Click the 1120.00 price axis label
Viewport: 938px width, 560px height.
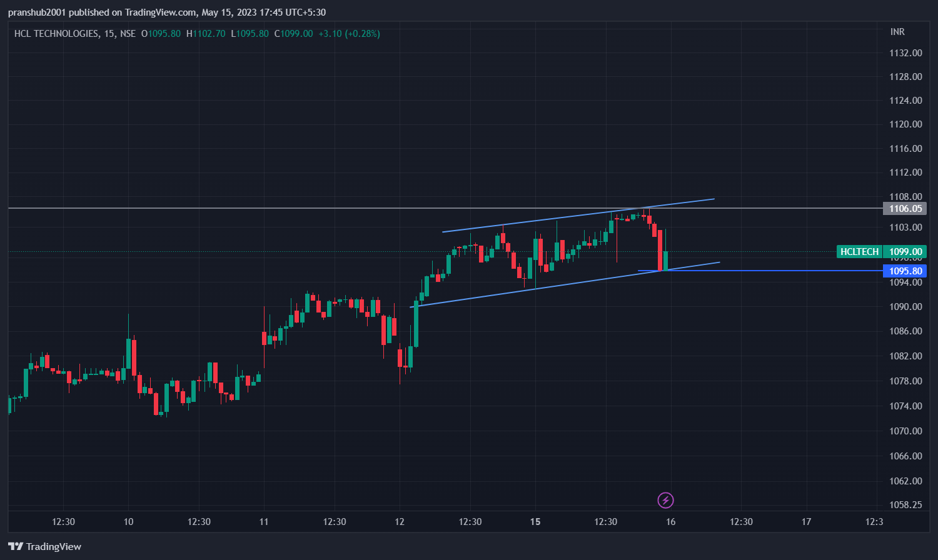[x=905, y=124]
